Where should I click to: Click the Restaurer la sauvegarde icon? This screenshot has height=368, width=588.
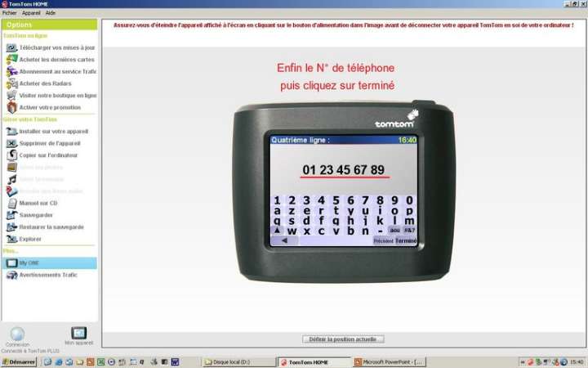coord(11,227)
